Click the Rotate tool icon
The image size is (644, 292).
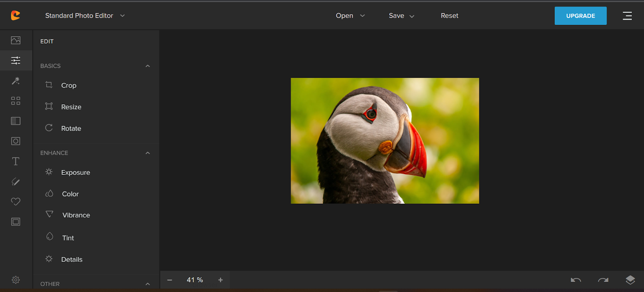pyautogui.click(x=49, y=128)
